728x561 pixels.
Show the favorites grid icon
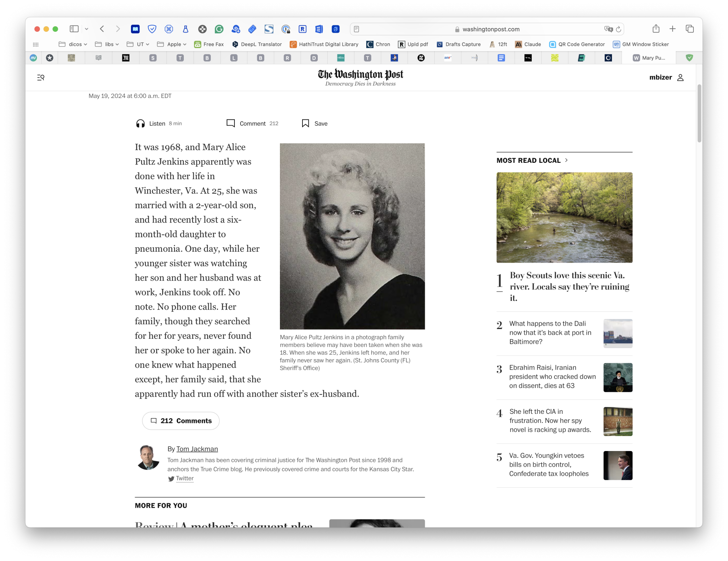coord(36,44)
